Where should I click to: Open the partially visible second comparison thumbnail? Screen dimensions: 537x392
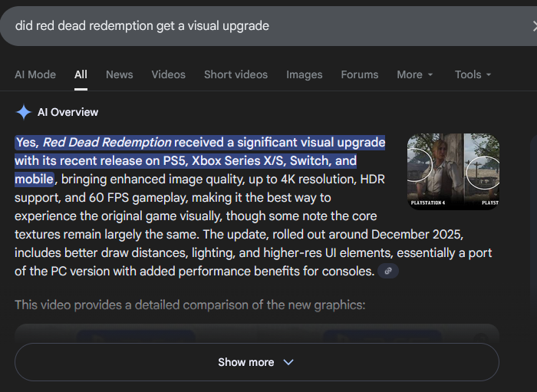[483, 172]
